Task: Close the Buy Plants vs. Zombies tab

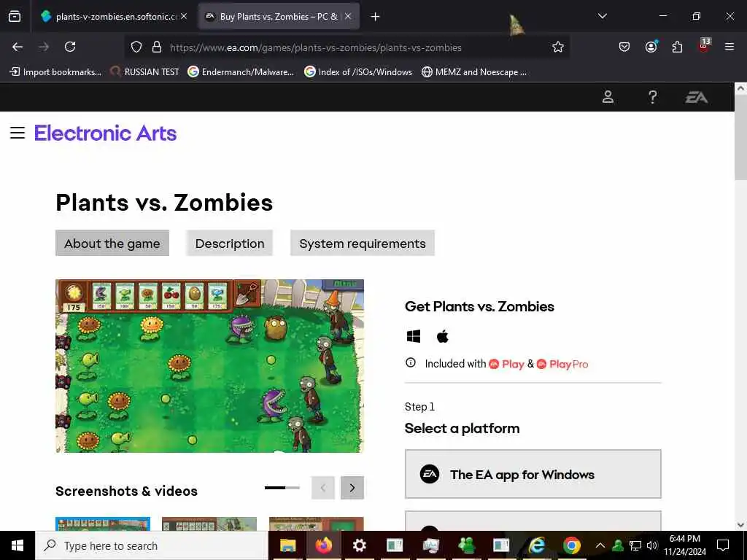Action: (348, 16)
